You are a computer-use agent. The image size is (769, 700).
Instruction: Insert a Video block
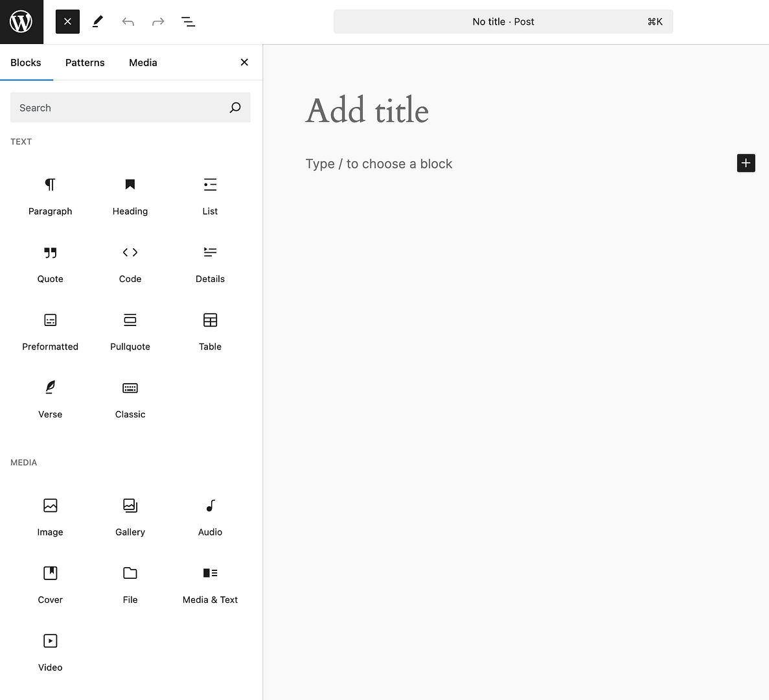(50, 652)
